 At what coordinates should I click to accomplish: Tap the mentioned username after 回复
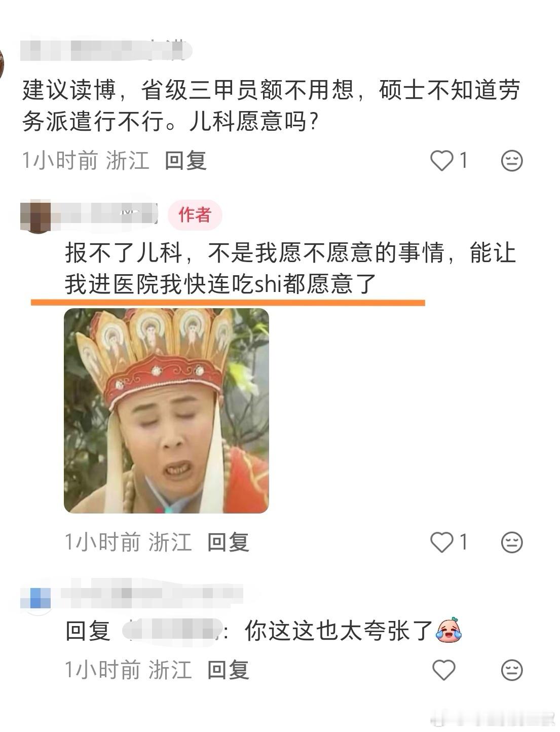(173, 631)
